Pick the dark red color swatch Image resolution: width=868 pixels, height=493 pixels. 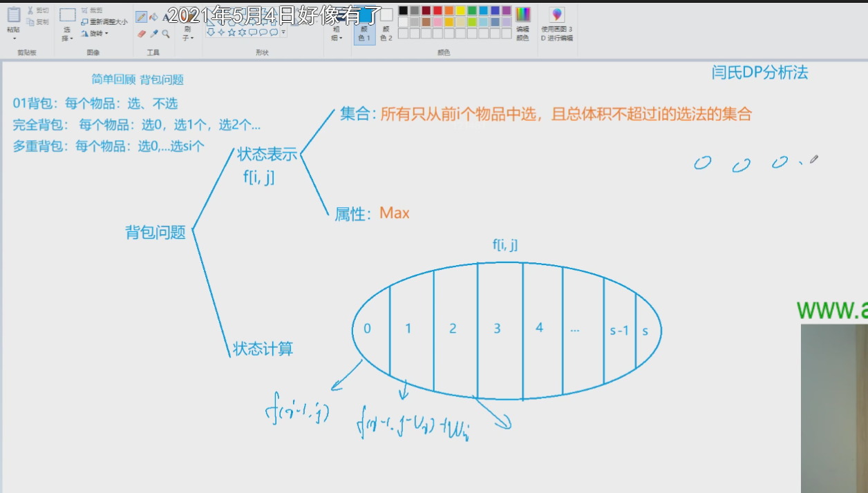[426, 10]
